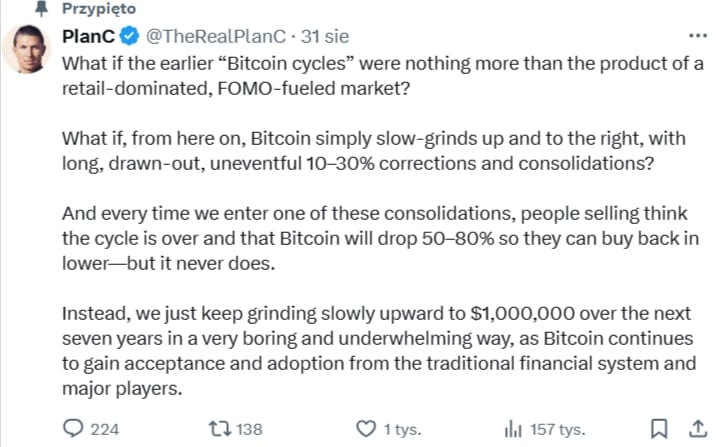Screen dimensions: 717x447
Task: Click the blue verified badge
Action: click(x=131, y=37)
